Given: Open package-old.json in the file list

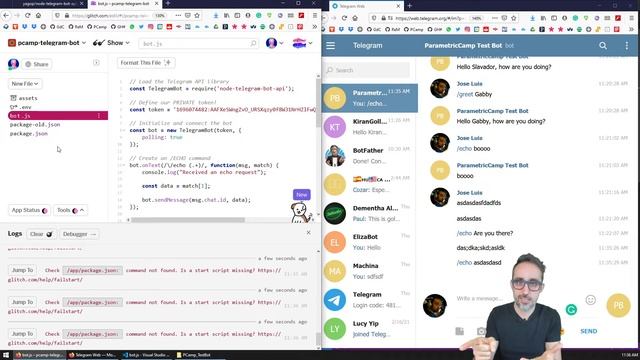Looking at the screenshot, I should (35, 124).
